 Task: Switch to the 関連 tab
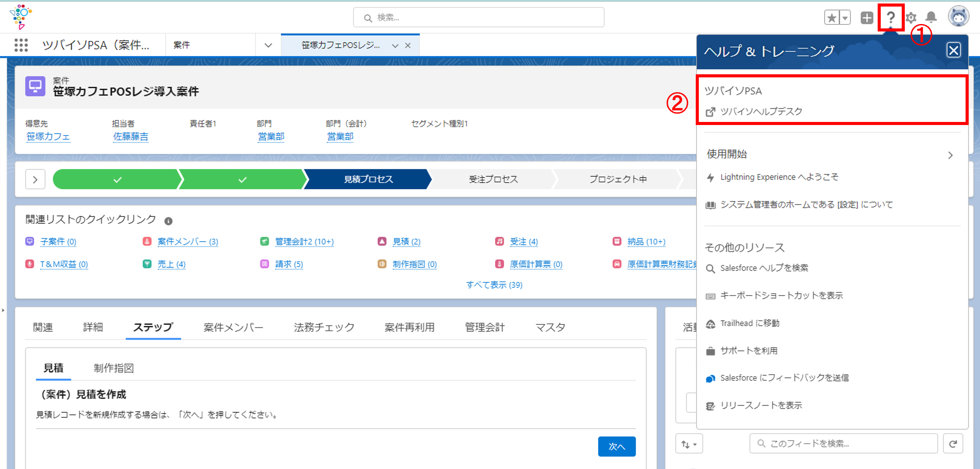click(43, 327)
